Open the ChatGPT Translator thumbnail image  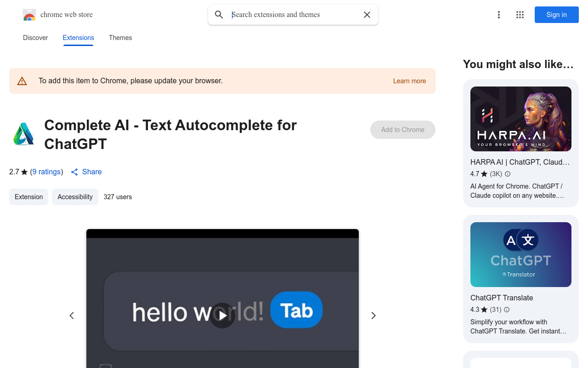point(521,254)
